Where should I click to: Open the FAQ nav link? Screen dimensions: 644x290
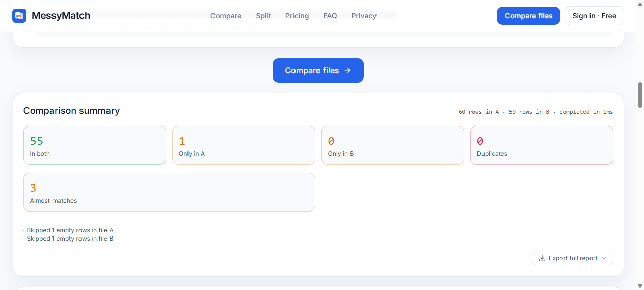coord(330,16)
